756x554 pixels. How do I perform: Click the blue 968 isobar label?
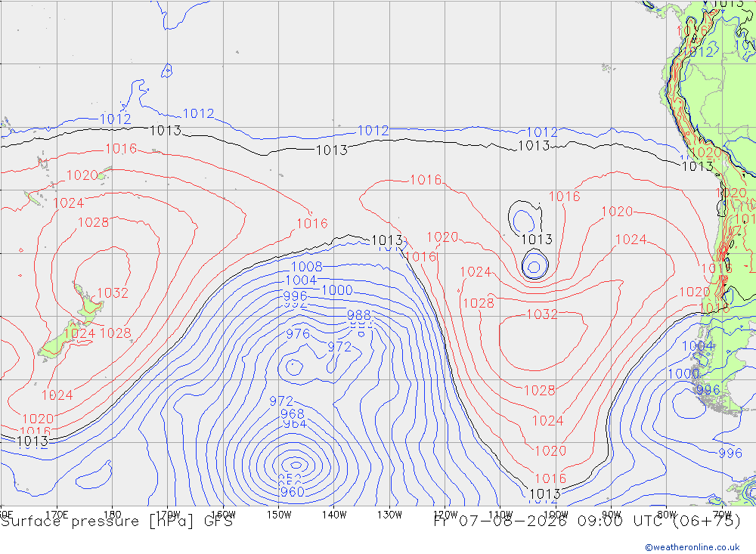coord(292,413)
